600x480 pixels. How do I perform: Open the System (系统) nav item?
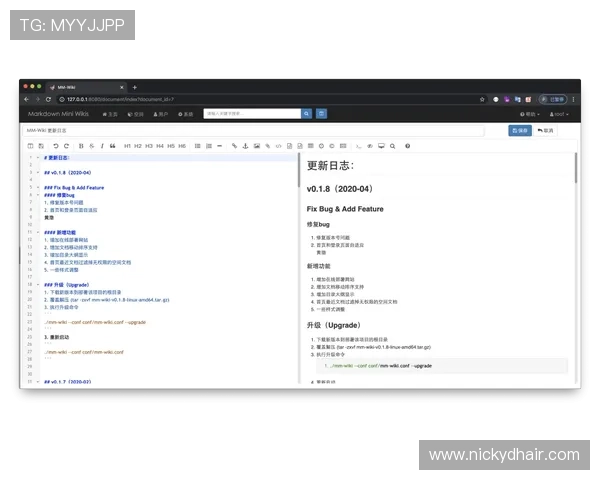186,114
